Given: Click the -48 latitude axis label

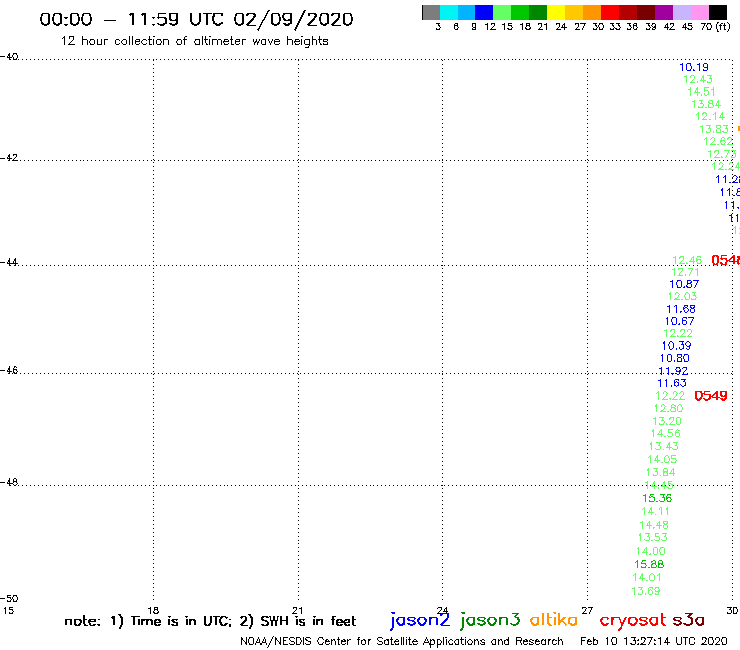Looking at the screenshot, I should point(9,483).
